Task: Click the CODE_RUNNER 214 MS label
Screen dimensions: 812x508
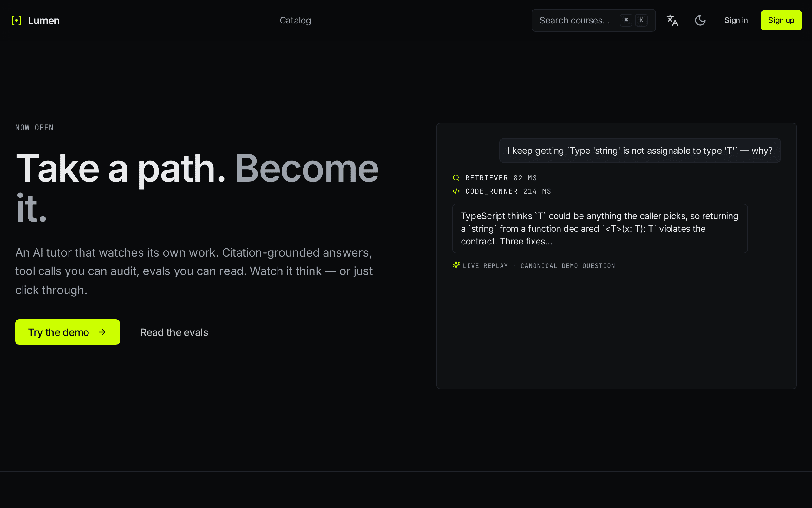Action: [508, 191]
